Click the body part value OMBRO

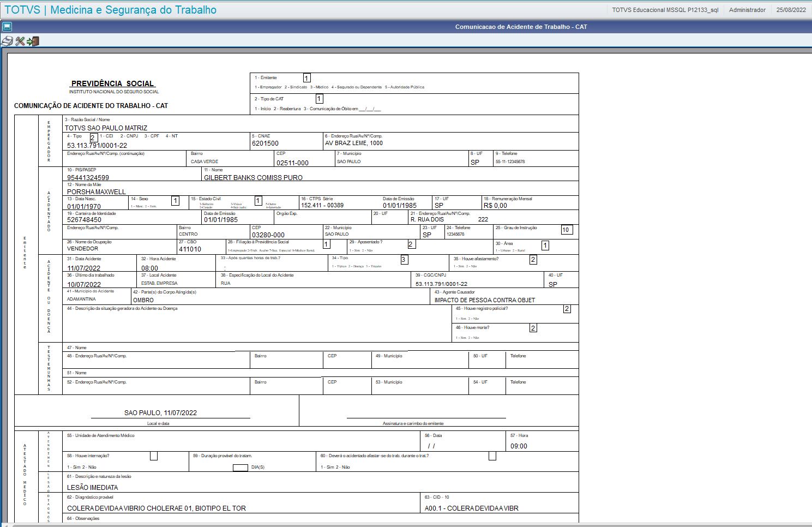click(143, 301)
